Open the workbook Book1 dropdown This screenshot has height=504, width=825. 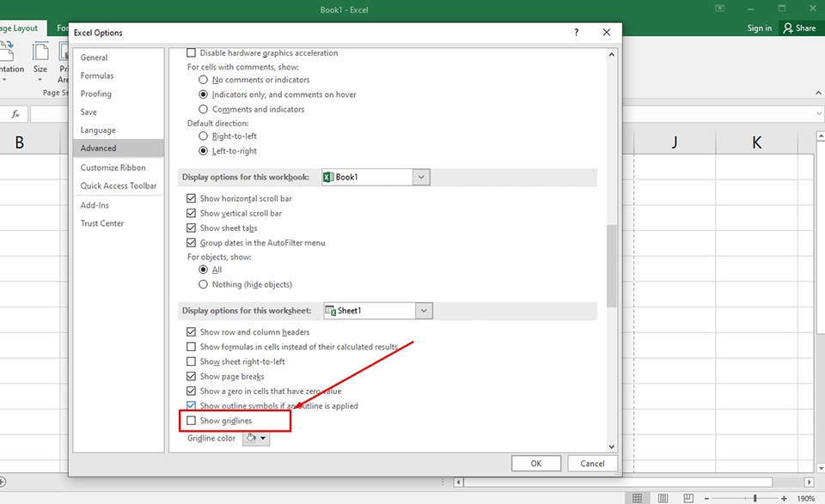click(421, 177)
